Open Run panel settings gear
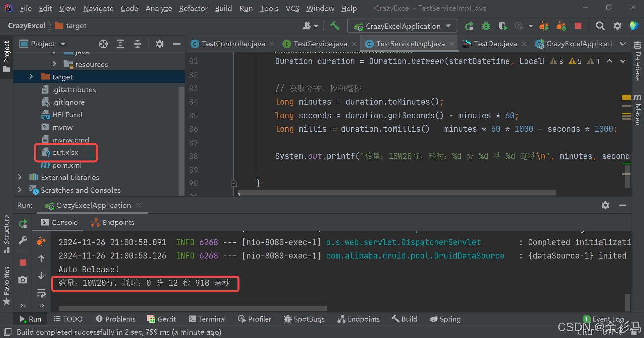 605,205
